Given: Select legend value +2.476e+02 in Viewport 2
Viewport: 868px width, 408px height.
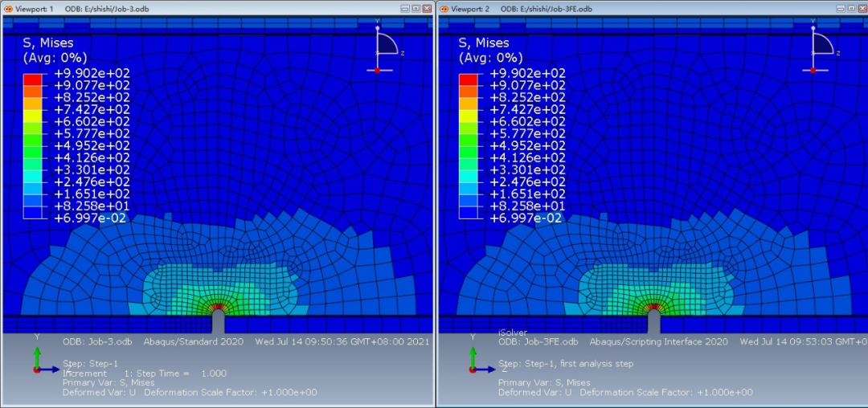Looking at the screenshot, I should [527, 182].
